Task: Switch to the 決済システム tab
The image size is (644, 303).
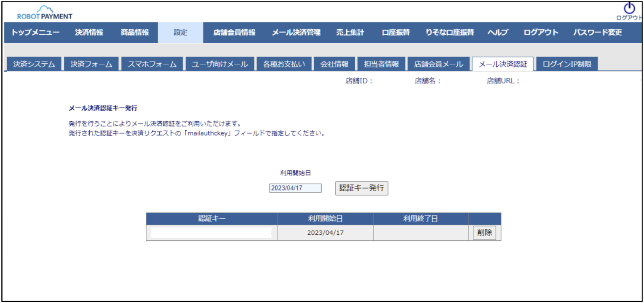Action: (x=34, y=64)
